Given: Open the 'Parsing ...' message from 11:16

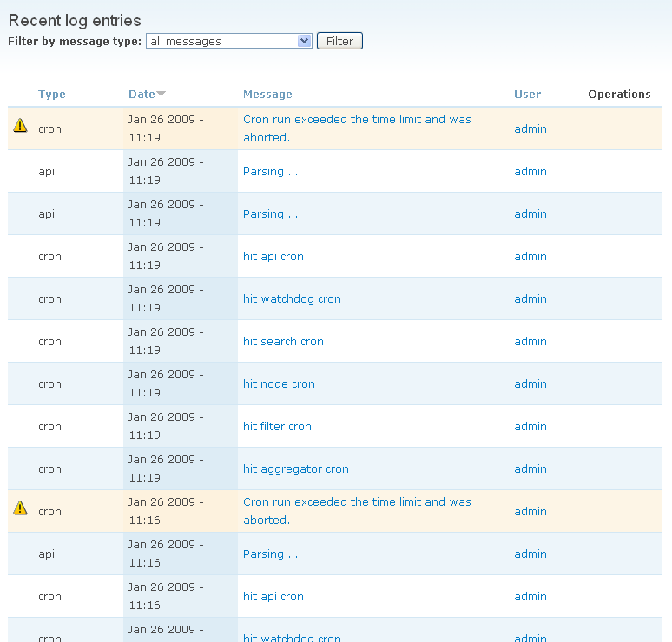Looking at the screenshot, I should (270, 554).
